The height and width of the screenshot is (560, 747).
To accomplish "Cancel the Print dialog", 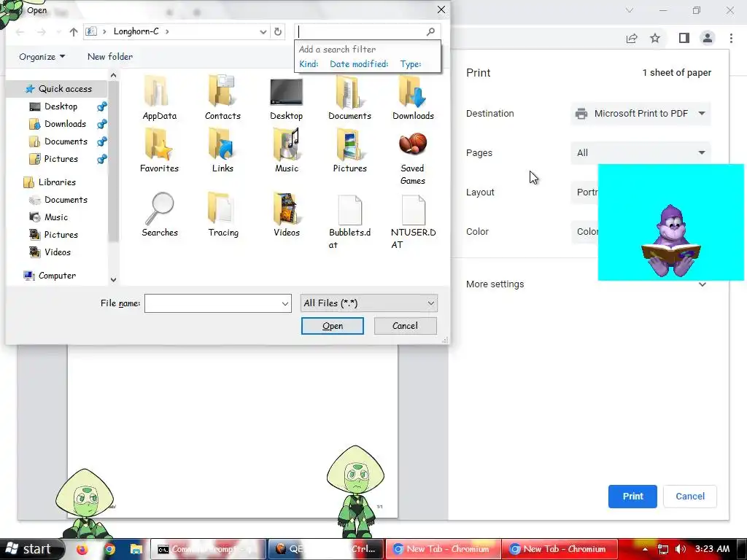I will coord(690,497).
